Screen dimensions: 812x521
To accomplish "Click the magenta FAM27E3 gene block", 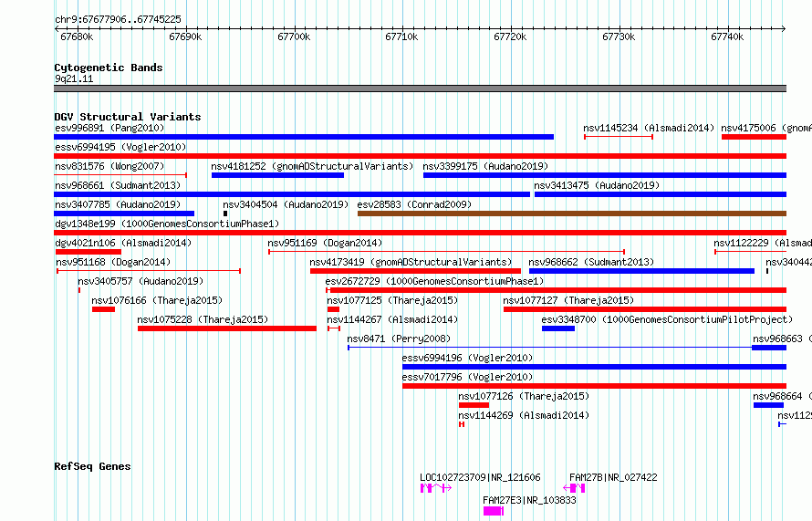I will 494,511.
